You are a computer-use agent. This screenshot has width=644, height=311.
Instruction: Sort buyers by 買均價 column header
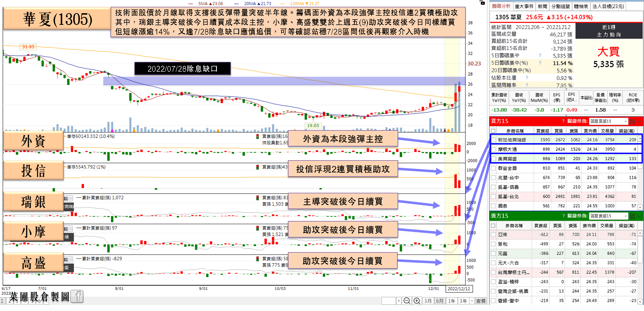click(x=590, y=131)
